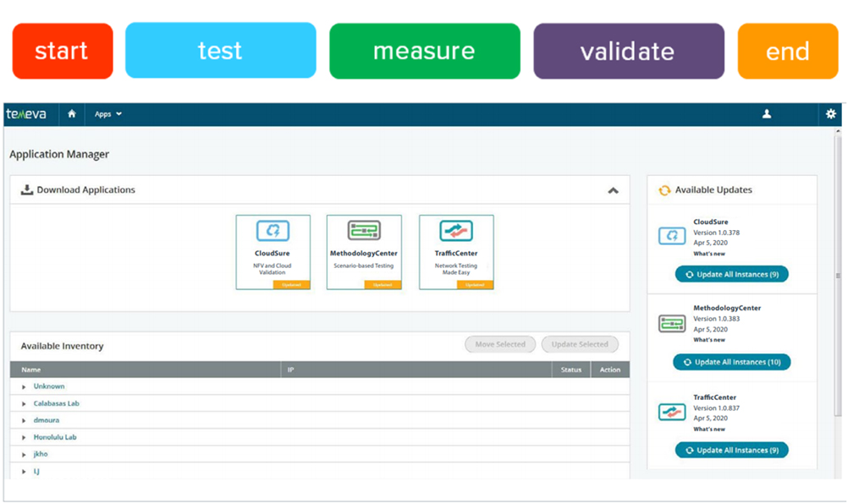848x504 pixels.
Task: Click the CloudSure icon in Available Updates
Action: coord(672,237)
